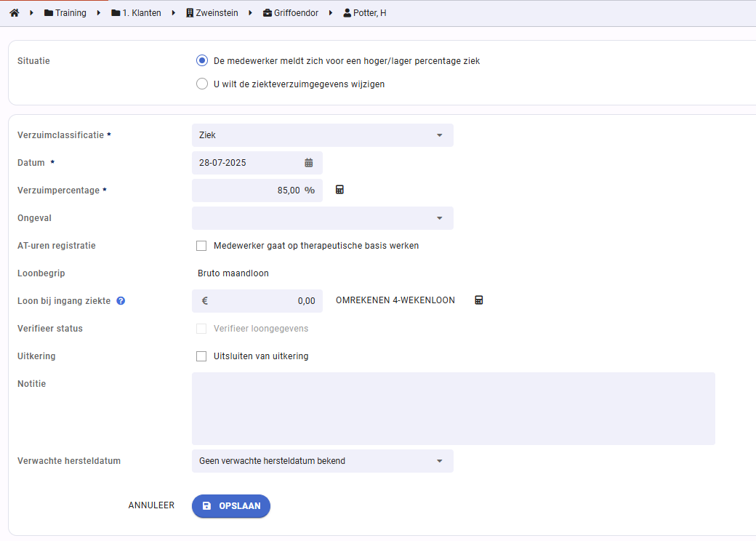
Task: Open calculator next to Verzuimpercentage
Action: pos(339,190)
